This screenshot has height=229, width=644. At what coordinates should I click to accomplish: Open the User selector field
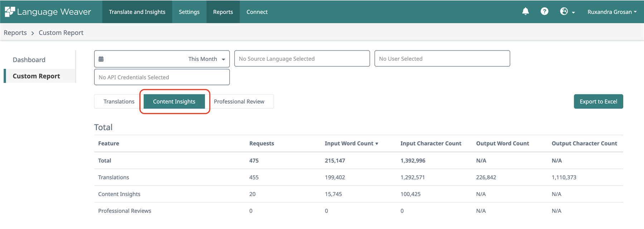pyautogui.click(x=442, y=58)
